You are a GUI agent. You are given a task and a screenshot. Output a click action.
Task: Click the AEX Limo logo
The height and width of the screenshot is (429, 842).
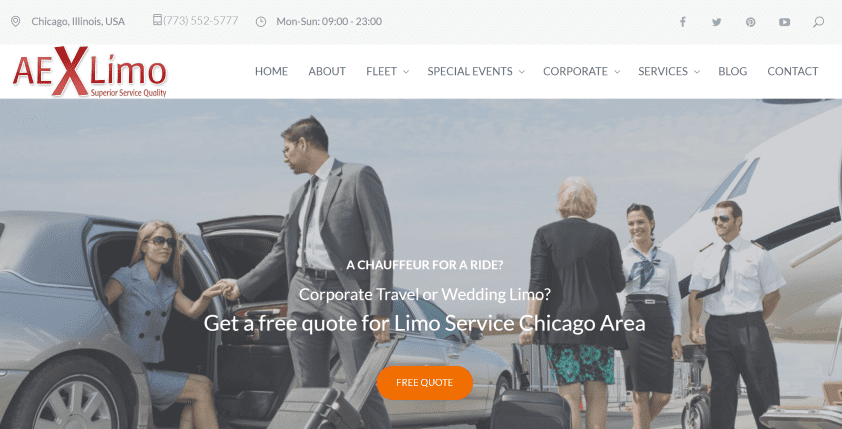90,71
